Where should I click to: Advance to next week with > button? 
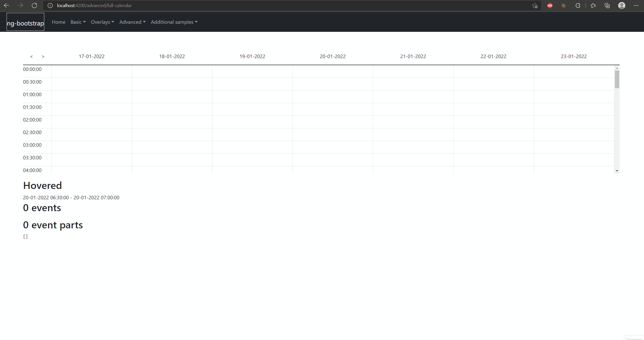pyautogui.click(x=43, y=56)
